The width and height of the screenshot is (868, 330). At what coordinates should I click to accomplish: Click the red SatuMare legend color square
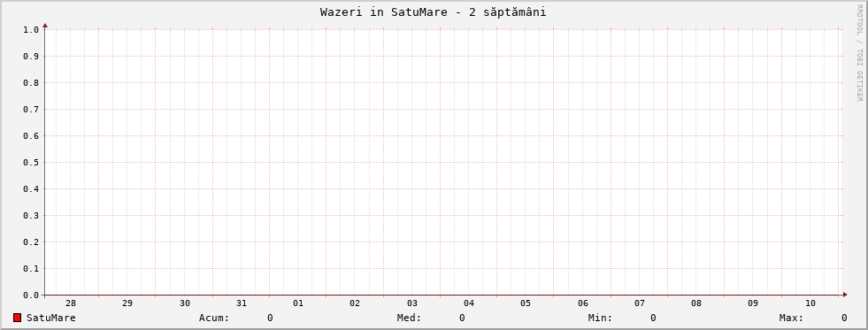pyautogui.click(x=17, y=318)
